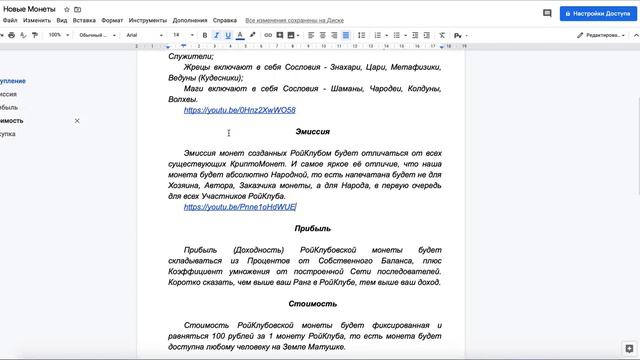640x360 pixels.
Task: Click the heading Стоимость in the document
Action: tap(312, 304)
